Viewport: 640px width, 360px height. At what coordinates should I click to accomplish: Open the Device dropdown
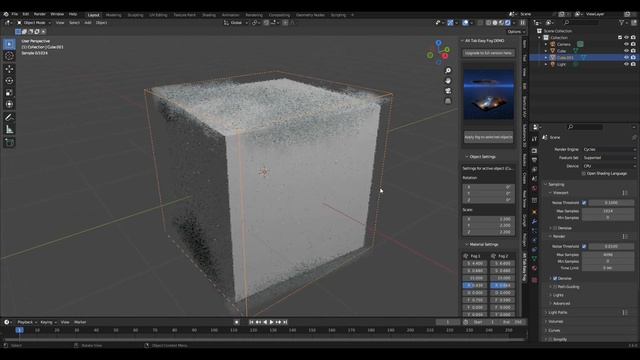[x=609, y=166]
